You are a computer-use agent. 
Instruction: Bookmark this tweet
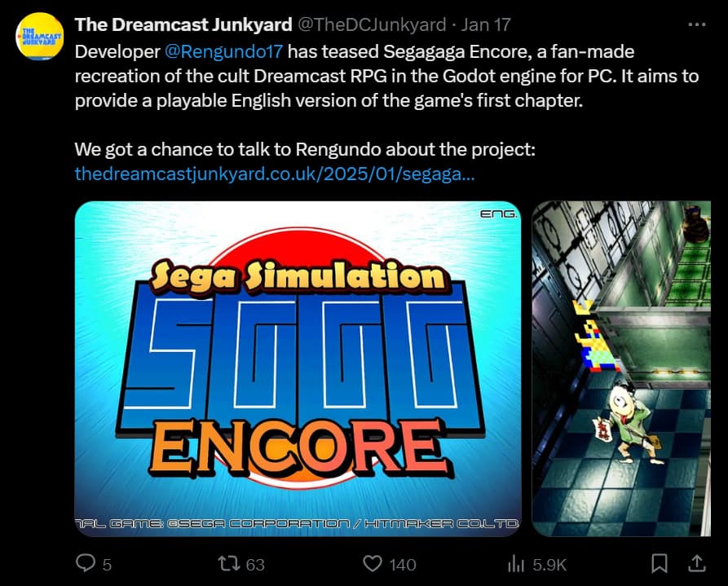tap(660, 564)
